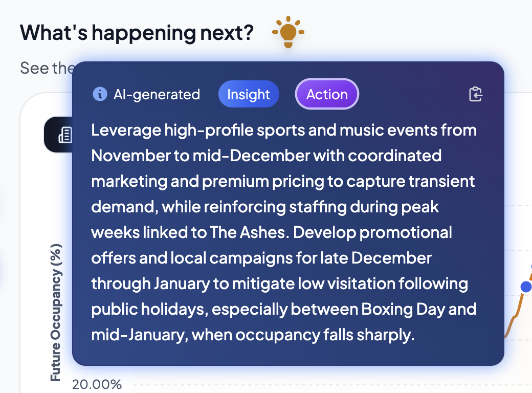Click the orange lightbulb icon beside the heading

[288, 32]
